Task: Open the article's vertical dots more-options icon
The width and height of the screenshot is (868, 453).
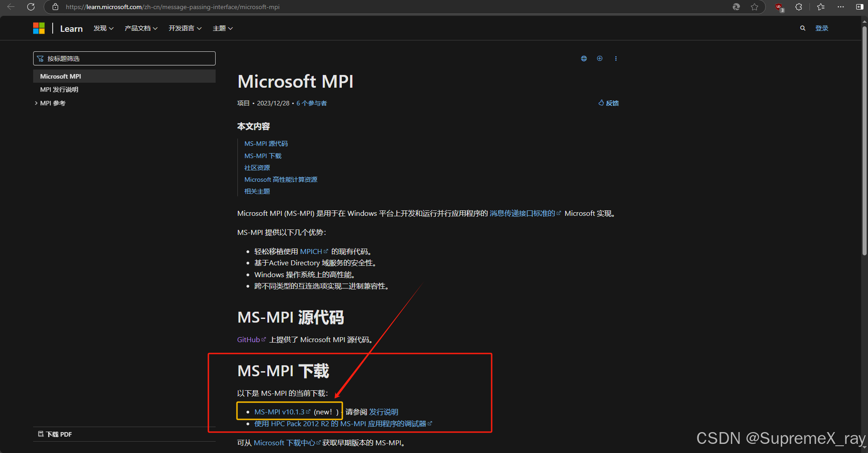Action: point(616,58)
